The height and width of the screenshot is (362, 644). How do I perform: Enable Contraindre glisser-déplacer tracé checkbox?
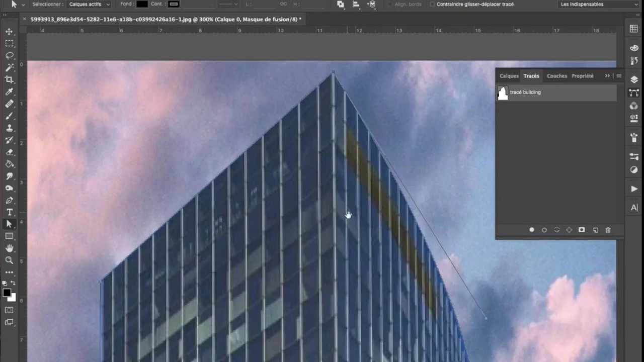[433, 4]
